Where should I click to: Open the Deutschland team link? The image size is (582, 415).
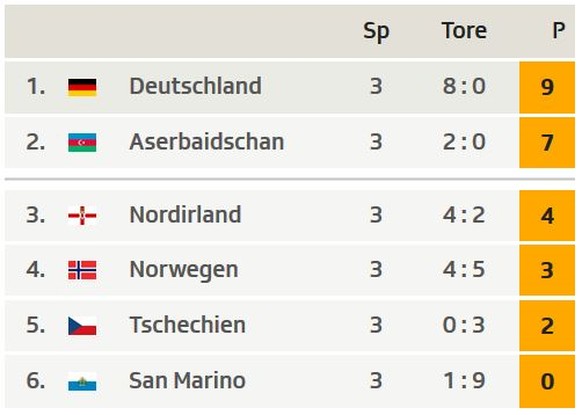coord(195,86)
